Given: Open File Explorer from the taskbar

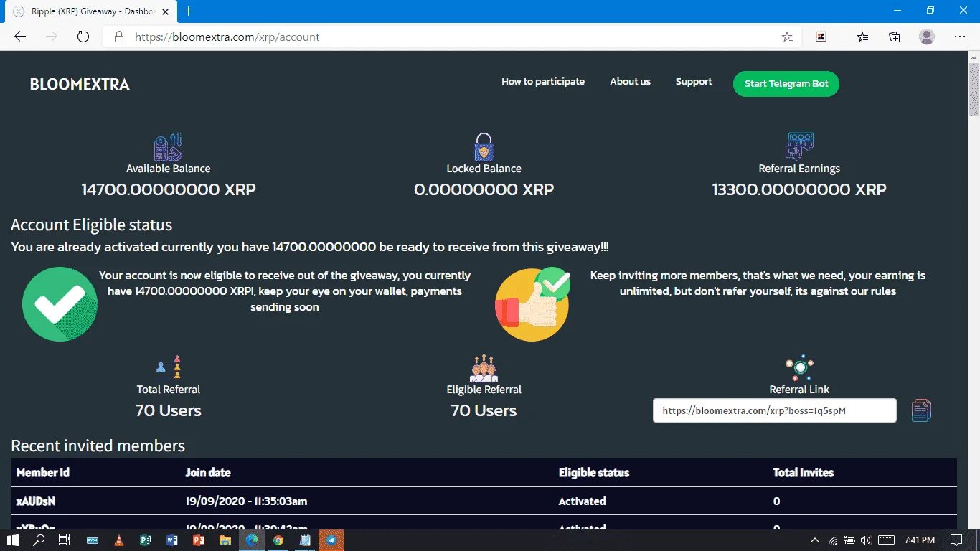Looking at the screenshot, I should [225, 540].
